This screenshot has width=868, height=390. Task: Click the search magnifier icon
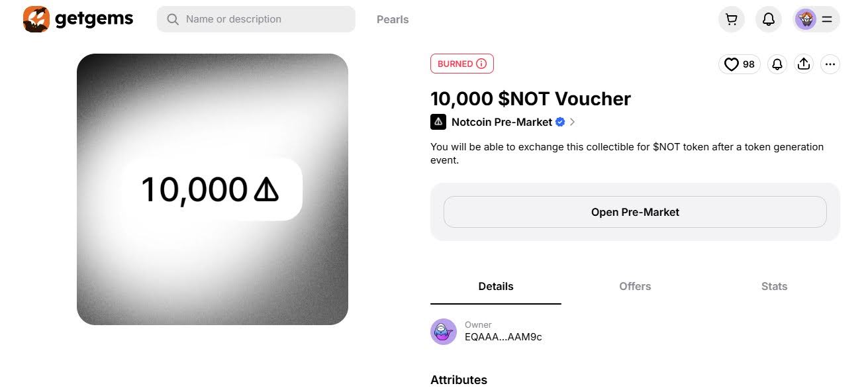[x=172, y=19]
